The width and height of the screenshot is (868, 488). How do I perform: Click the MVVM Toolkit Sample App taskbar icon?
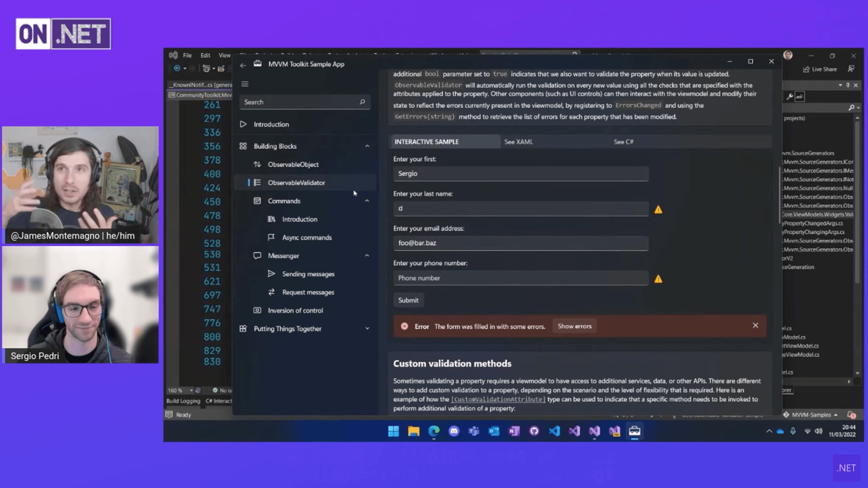(635, 431)
